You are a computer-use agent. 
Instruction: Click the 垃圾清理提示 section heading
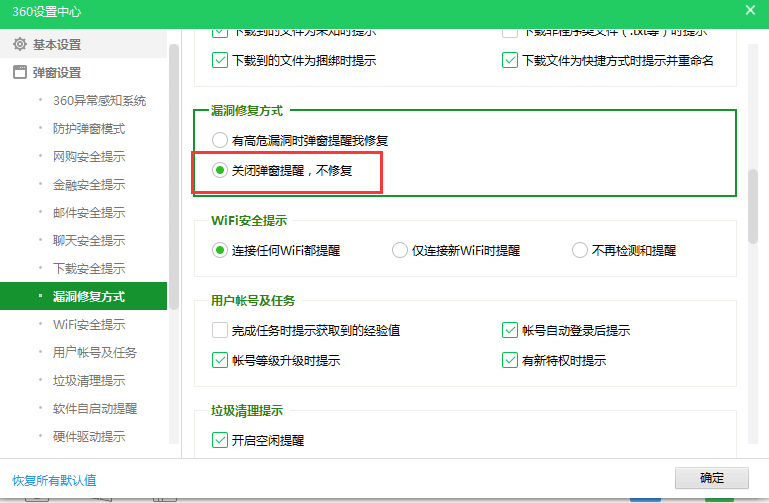pos(247,410)
